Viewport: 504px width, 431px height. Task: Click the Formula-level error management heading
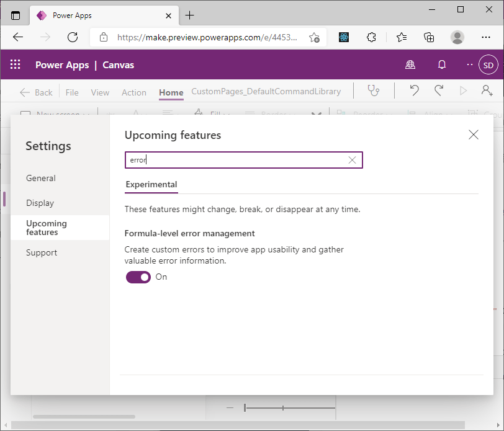(x=190, y=234)
